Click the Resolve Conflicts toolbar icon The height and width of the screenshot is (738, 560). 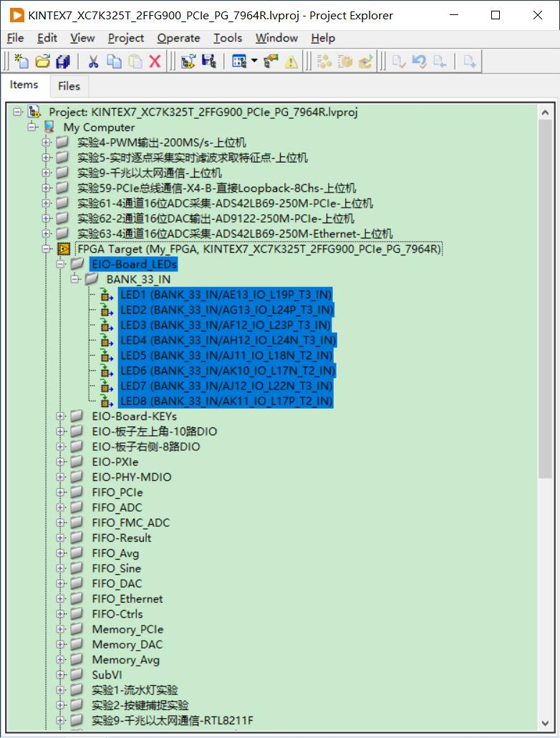(271, 61)
